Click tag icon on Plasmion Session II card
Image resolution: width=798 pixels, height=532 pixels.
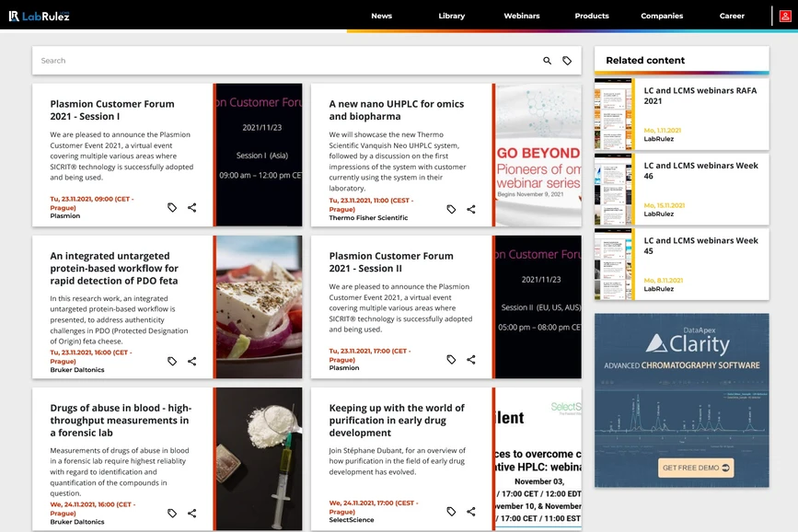(x=451, y=359)
